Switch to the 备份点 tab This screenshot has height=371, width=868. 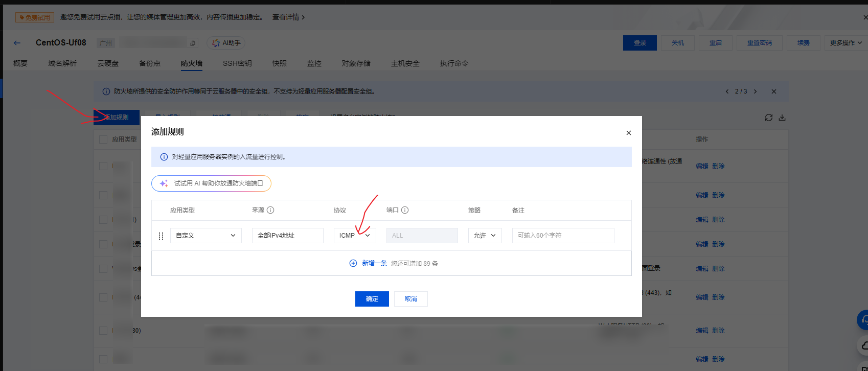coord(150,63)
